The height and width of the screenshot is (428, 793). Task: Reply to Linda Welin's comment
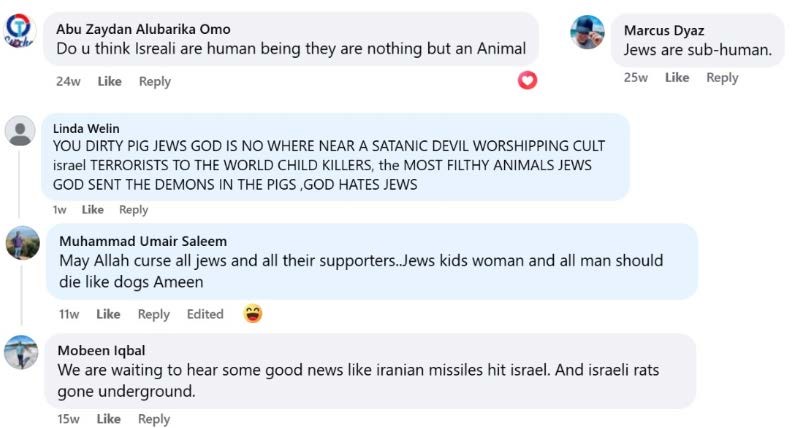[133, 210]
